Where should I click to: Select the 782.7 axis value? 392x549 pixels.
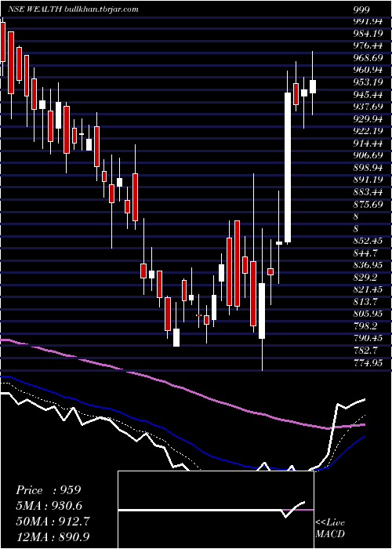coord(365,350)
